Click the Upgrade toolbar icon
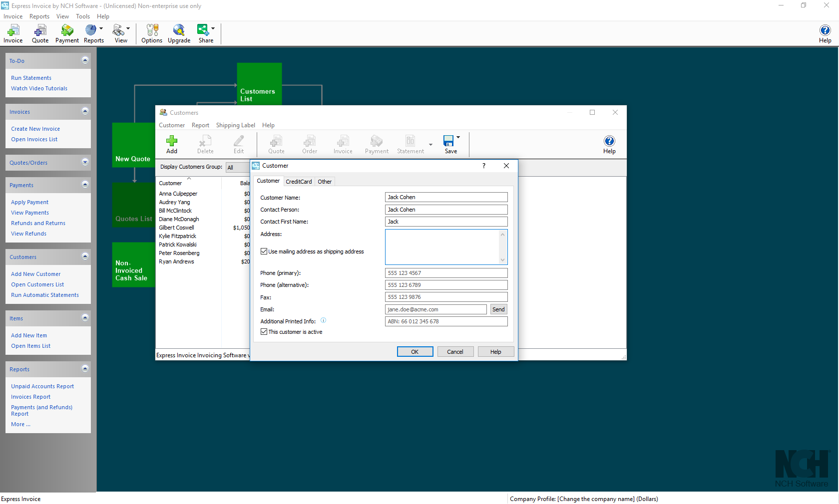The height and width of the screenshot is (504, 839). pos(179,34)
